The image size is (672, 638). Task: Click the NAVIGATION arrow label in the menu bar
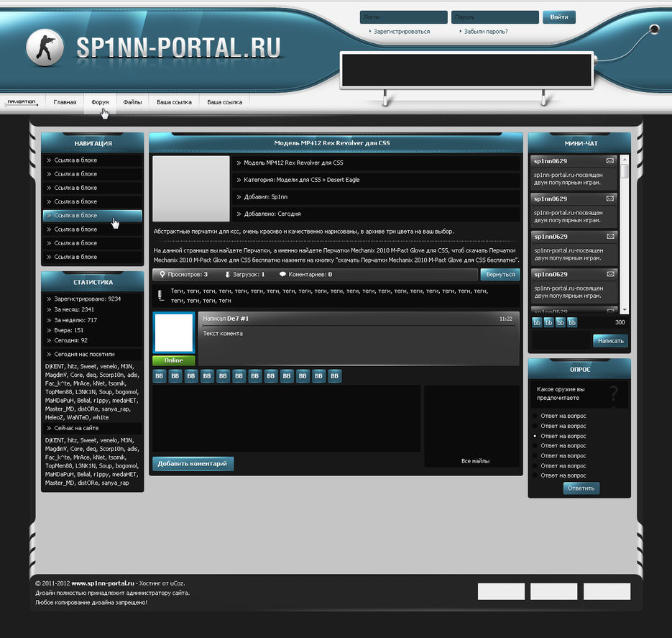pos(22,102)
